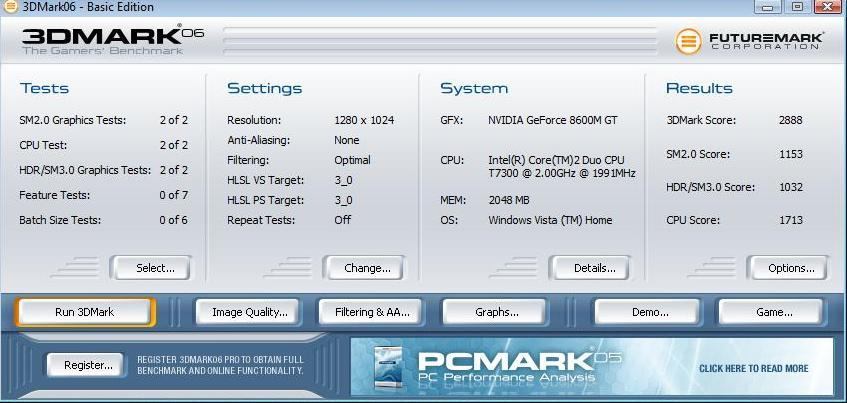Click the MEM value 2048 MB
The image size is (847, 403).
click(x=508, y=200)
